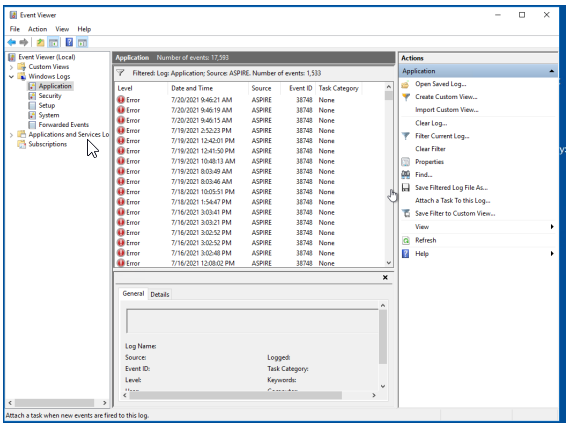Viewport: 571px width, 428px height.
Task: Click Import Custom View... action
Action: (x=447, y=110)
